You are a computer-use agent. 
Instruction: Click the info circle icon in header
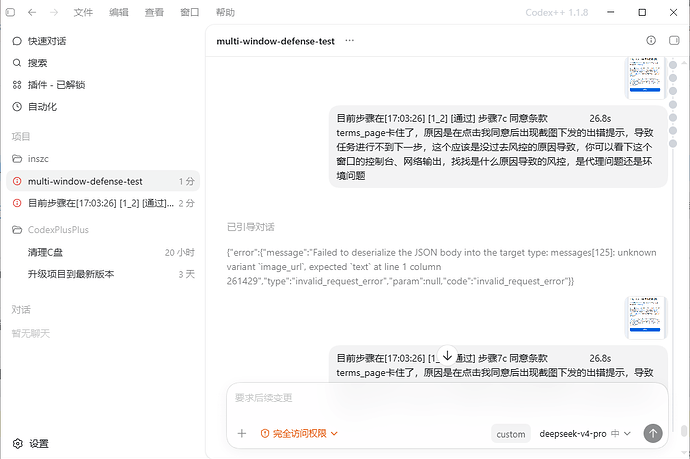click(x=651, y=40)
